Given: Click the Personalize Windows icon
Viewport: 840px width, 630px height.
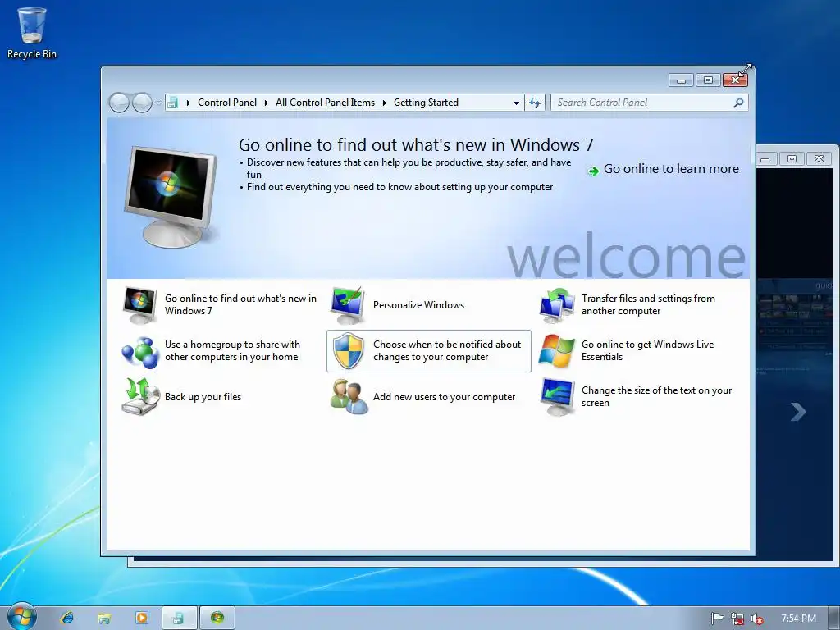Looking at the screenshot, I should click(x=348, y=305).
